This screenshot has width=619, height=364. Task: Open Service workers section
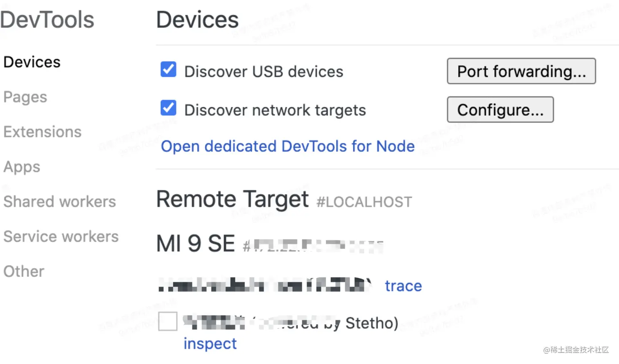[x=61, y=236]
